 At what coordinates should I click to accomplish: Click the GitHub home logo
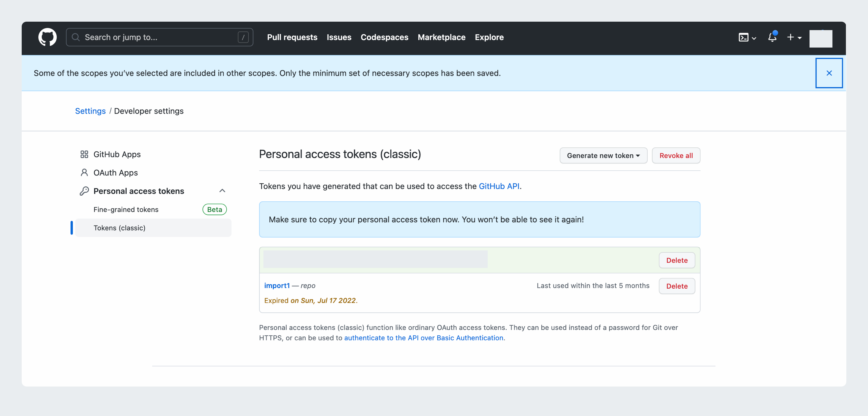coord(47,37)
